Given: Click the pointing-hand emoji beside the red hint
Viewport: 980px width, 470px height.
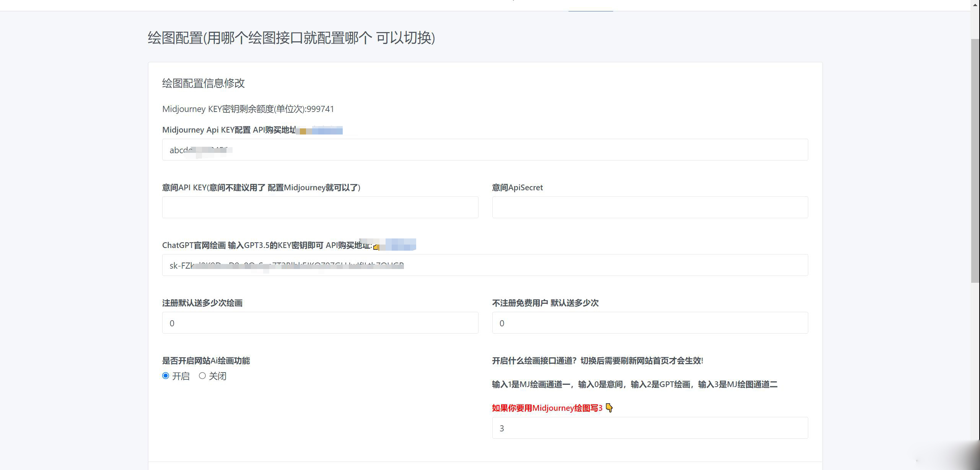Looking at the screenshot, I should pyautogui.click(x=609, y=408).
